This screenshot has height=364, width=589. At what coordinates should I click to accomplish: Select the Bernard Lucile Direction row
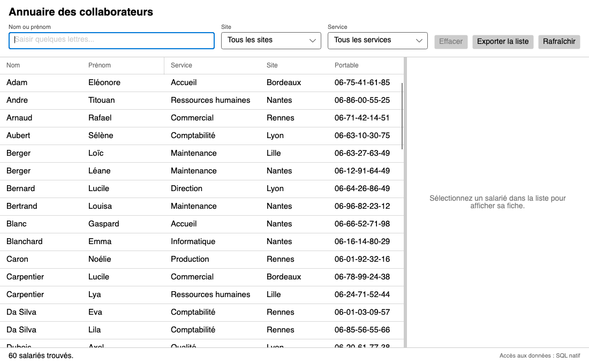coord(202,188)
